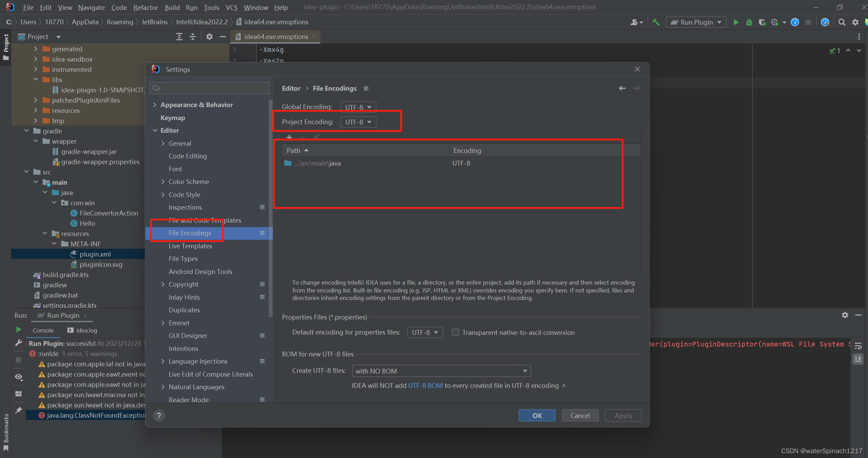The width and height of the screenshot is (868, 458).
Task: Click the Debug bug icon
Action: coord(749,22)
